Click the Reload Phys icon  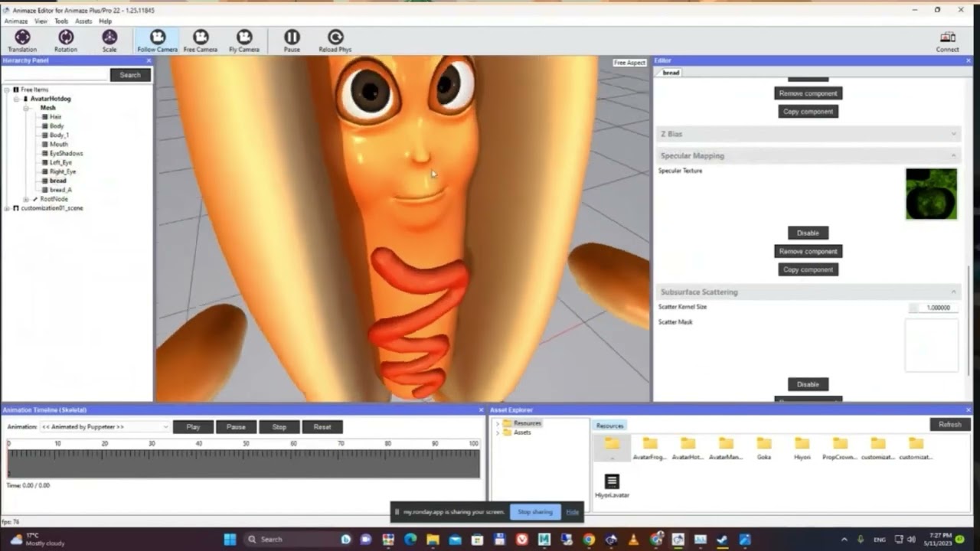pyautogui.click(x=335, y=41)
